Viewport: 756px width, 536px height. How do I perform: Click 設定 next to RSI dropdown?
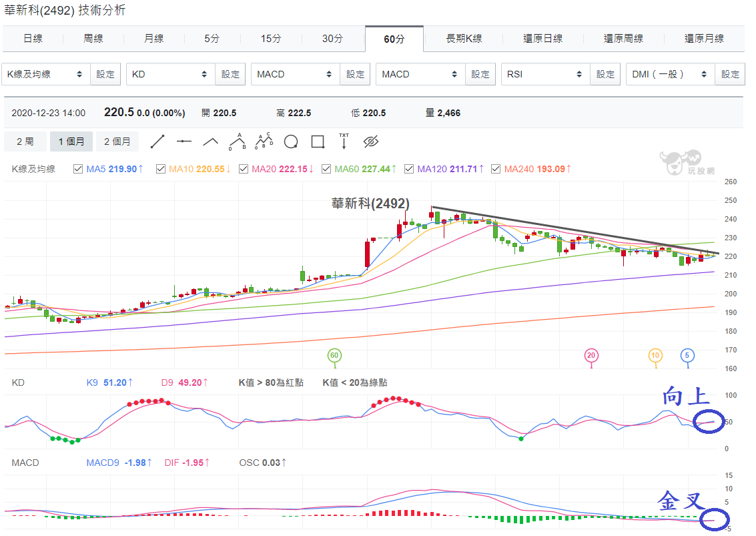tap(606, 74)
